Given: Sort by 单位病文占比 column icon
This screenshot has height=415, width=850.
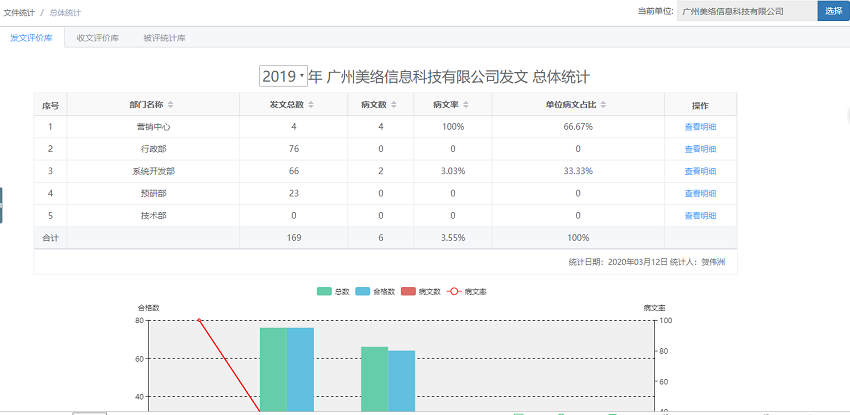Looking at the screenshot, I should [604, 105].
